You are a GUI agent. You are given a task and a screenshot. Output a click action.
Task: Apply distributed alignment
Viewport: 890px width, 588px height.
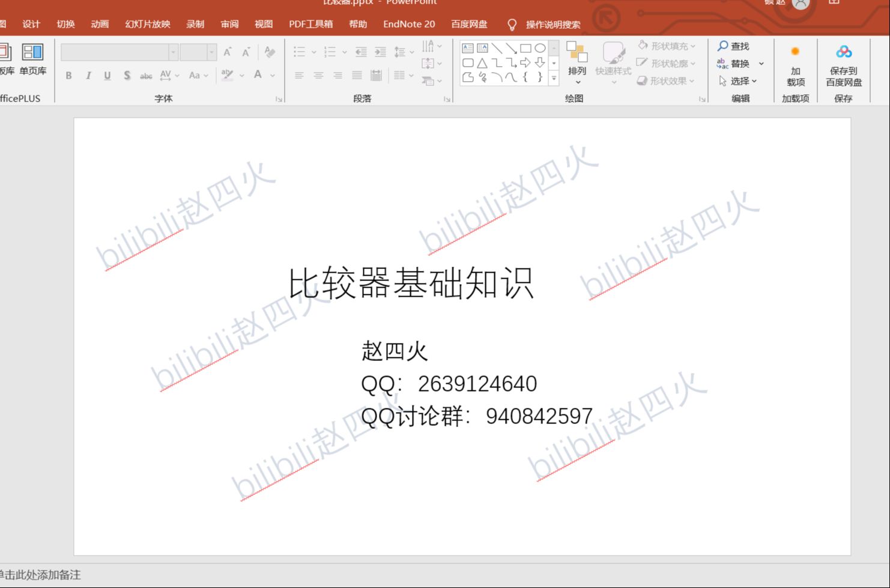click(376, 76)
